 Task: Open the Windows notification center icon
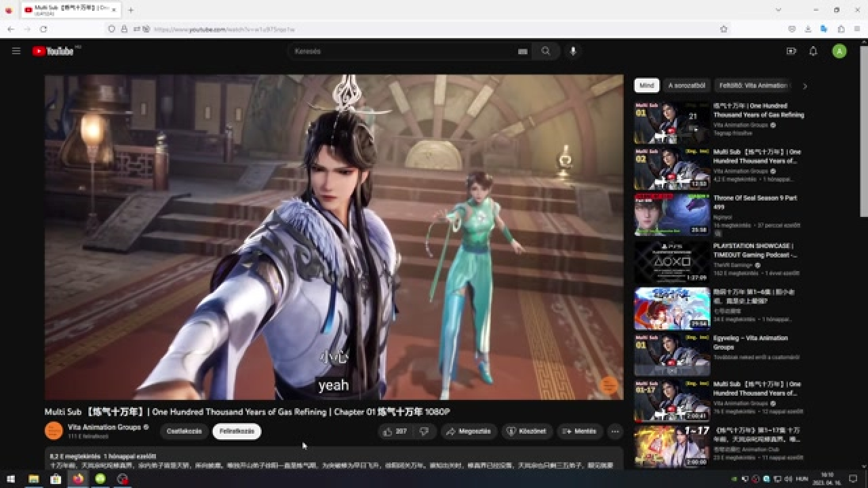click(x=853, y=479)
